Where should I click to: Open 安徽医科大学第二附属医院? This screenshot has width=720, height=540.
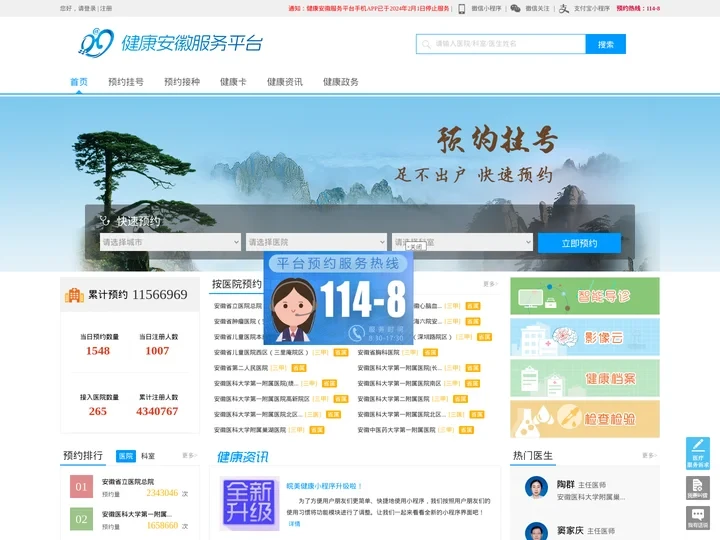click(x=394, y=399)
